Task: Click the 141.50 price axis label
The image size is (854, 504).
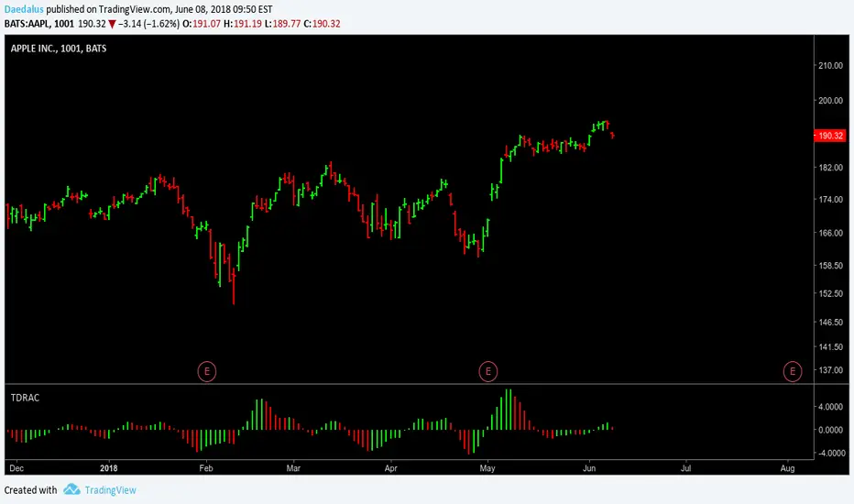Action: click(x=830, y=346)
